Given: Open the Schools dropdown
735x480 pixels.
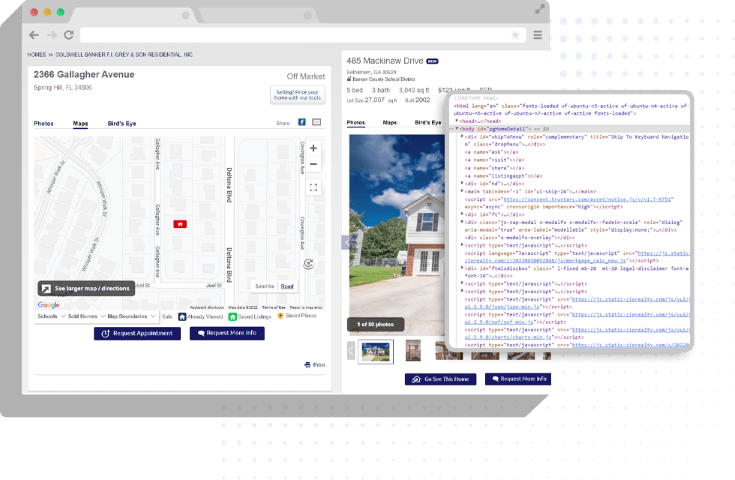Looking at the screenshot, I should (x=51, y=316).
